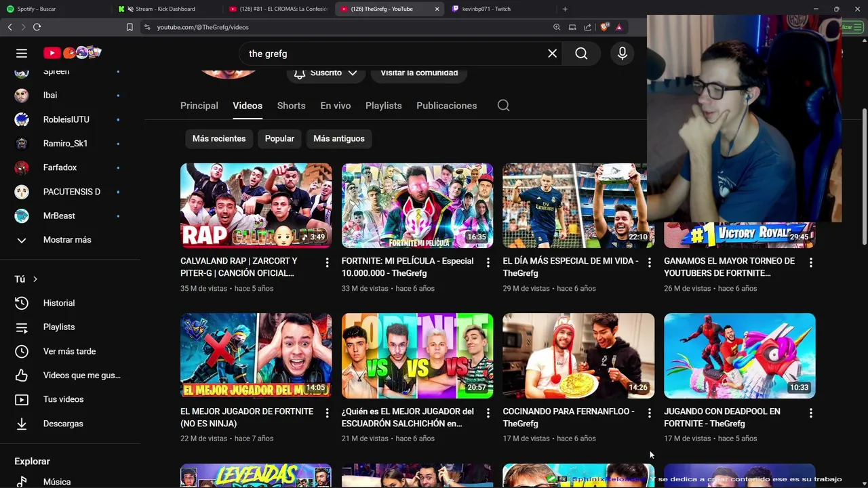Sort videos by Más antiguos

[339, 138]
